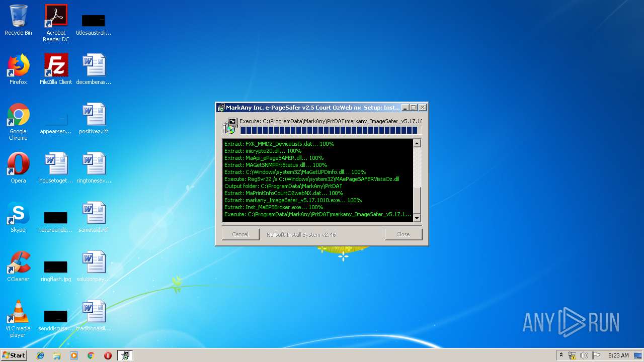Click 'Output folder: C:\ProgramData\MarkAny\PrtDAT' line
The image size is (644, 362).
tap(283, 186)
